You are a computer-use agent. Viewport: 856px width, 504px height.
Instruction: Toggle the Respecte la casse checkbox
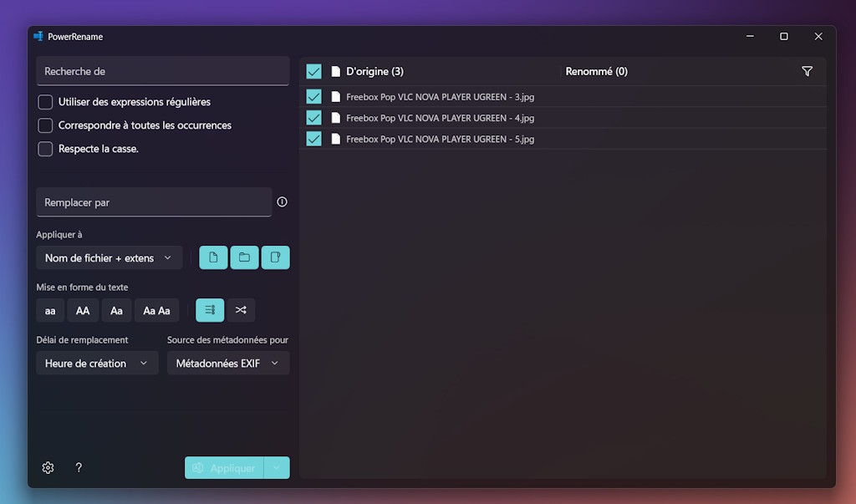click(x=46, y=149)
